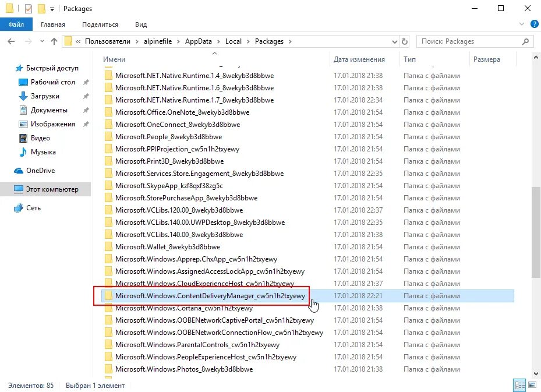Select Microsoft.Windows.ContentDeliveryManager folder icon
This screenshot has height=392, width=541.
click(108, 296)
